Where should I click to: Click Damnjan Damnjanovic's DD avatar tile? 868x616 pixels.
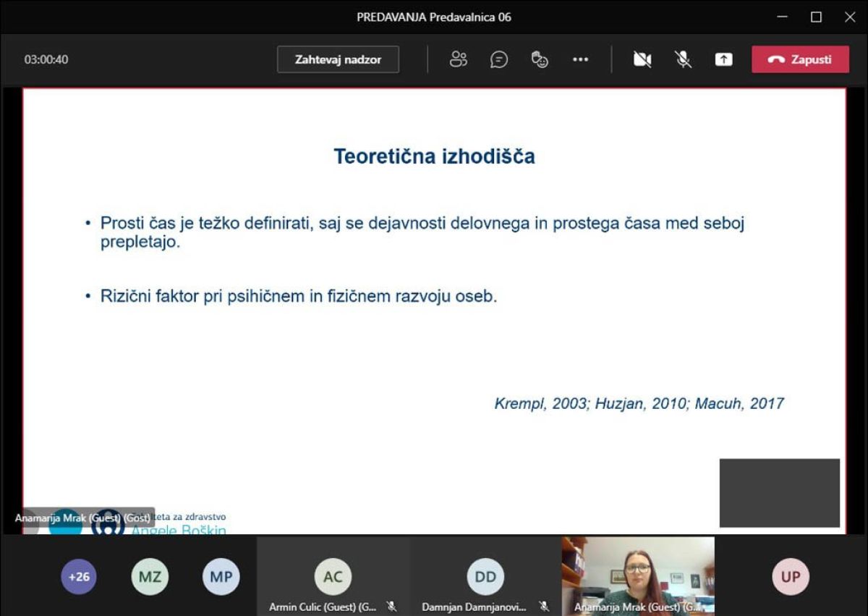(485, 576)
